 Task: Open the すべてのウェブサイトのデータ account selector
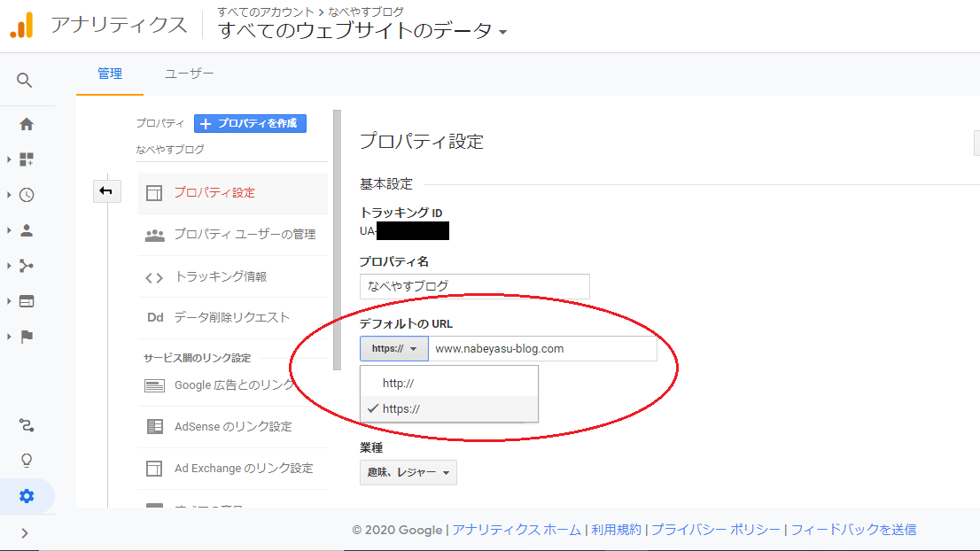362,30
